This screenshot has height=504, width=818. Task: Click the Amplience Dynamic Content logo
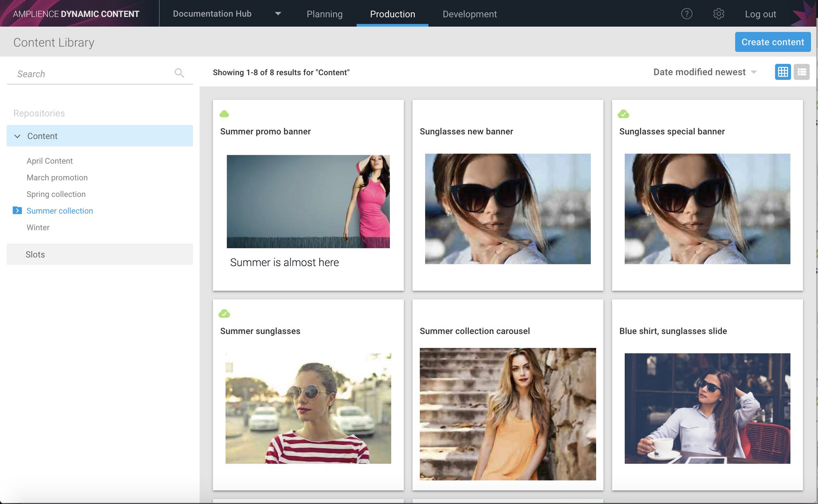pyautogui.click(x=76, y=14)
